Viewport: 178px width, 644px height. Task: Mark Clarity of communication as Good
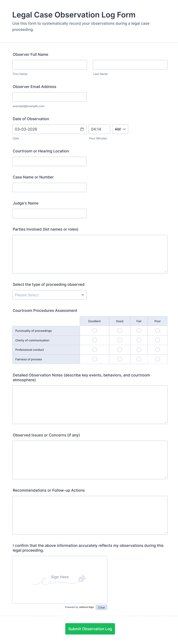pyautogui.click(x=120, y=340)
